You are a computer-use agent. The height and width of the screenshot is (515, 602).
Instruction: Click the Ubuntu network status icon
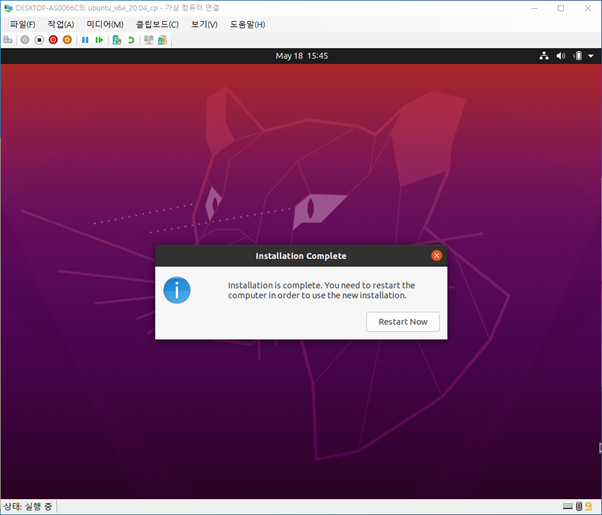point(544,56)
